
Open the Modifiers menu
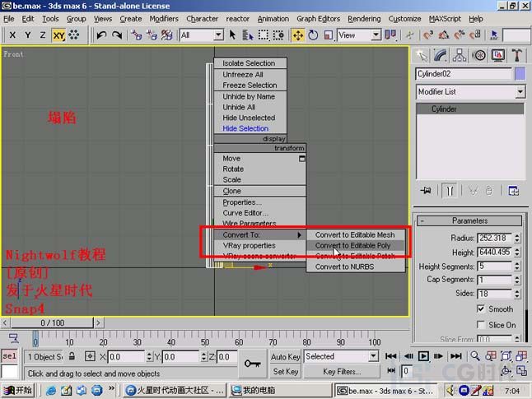164,19
